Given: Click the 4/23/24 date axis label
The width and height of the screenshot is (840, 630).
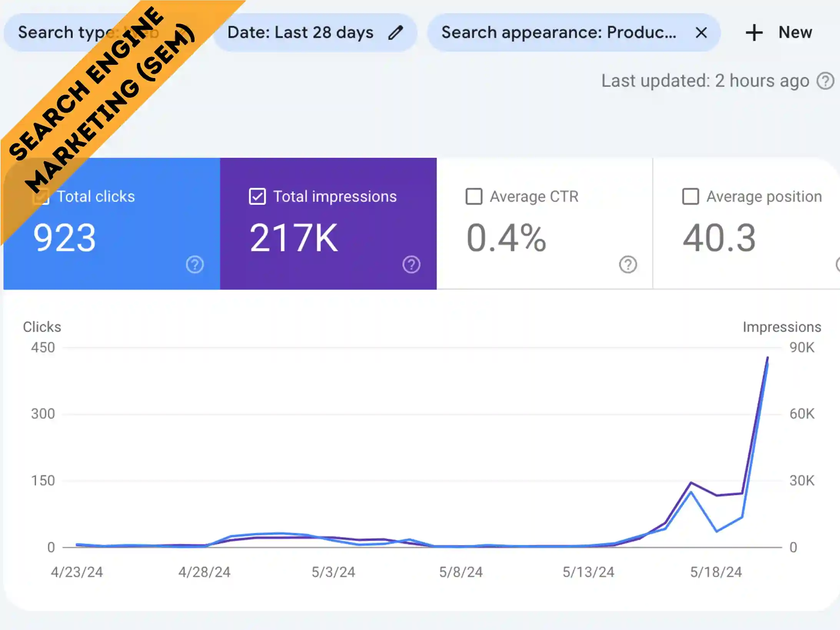Looking at the screenshot, I should (x=77, y=572).
